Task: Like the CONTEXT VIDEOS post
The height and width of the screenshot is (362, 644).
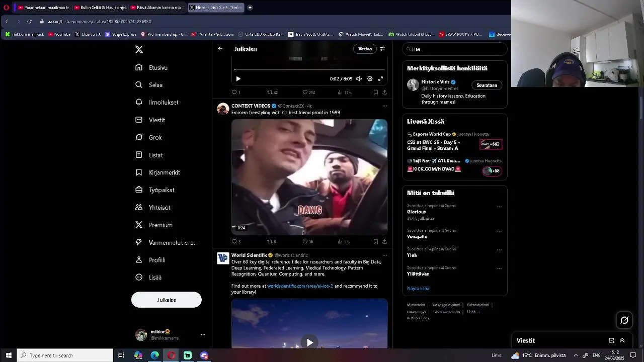Action: click(307, 242)
